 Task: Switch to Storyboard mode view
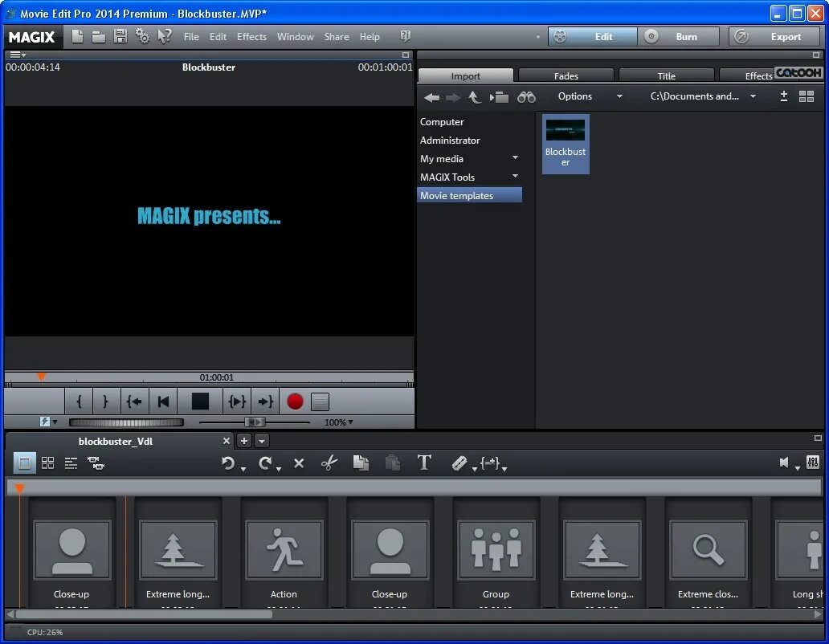(x=24, y=463)
